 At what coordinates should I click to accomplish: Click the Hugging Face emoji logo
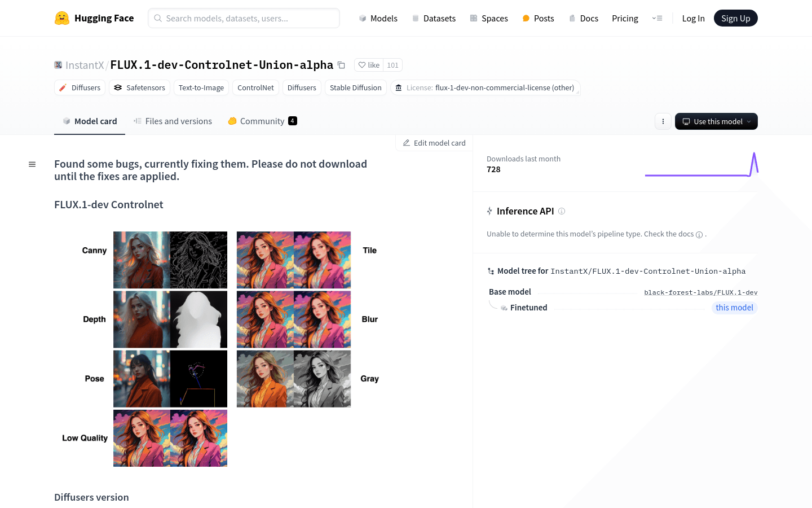click(x=62, y=18)
